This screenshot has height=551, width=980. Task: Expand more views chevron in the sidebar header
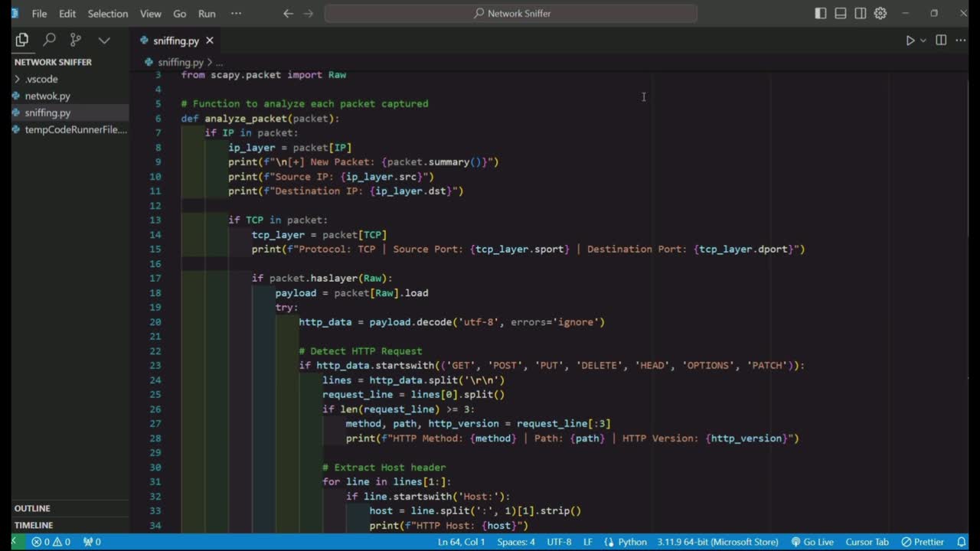click(x=104, y=40)
